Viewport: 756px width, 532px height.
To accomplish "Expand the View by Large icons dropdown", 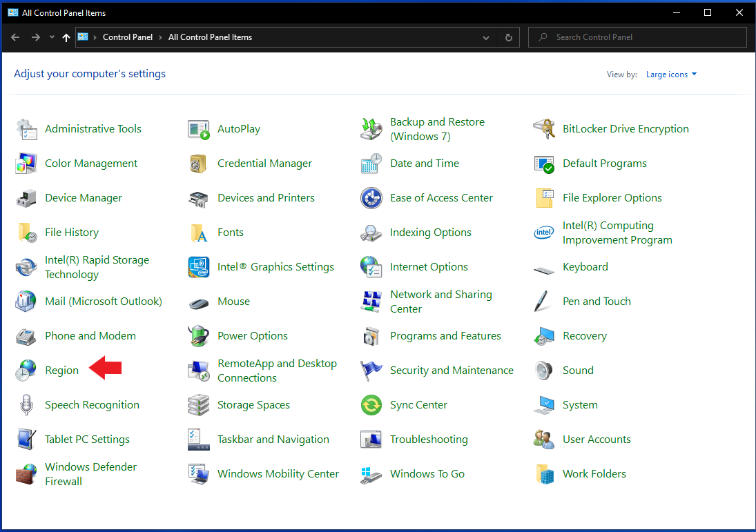I will [x=671, y=75].
